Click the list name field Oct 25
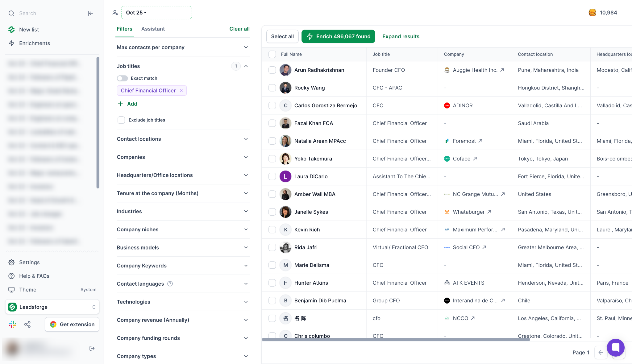632x364 pixels. (156, 13)
